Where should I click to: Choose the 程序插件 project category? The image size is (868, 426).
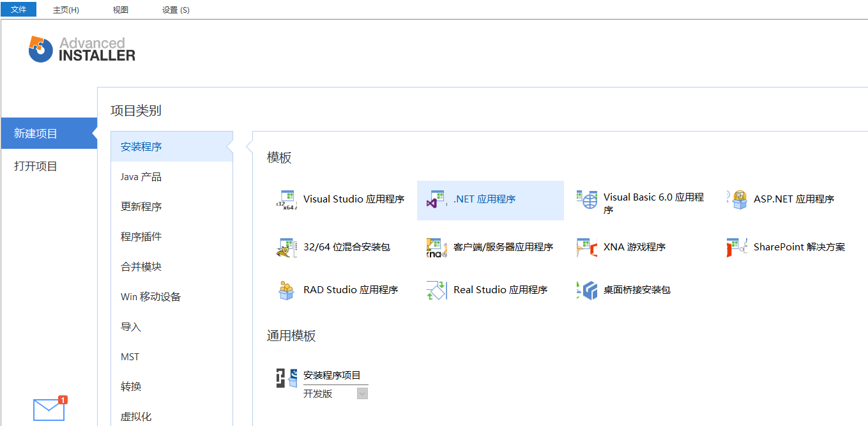click(x=171, y=236)
